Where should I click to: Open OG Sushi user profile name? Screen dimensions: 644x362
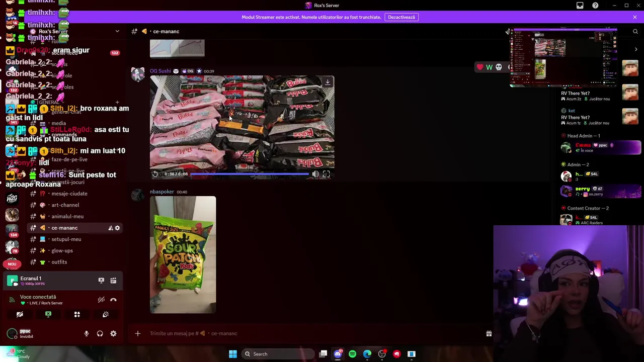(x=160, y=71)
